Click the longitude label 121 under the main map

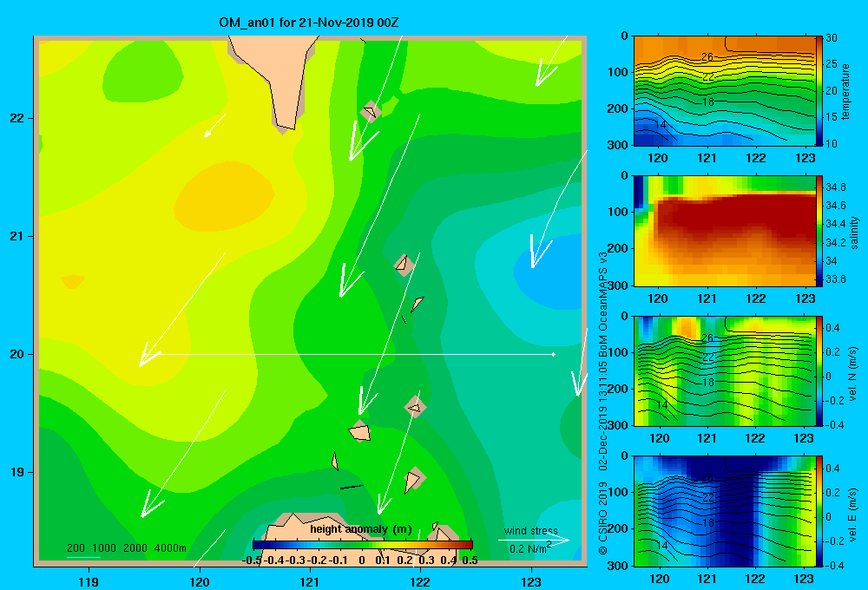310,581
